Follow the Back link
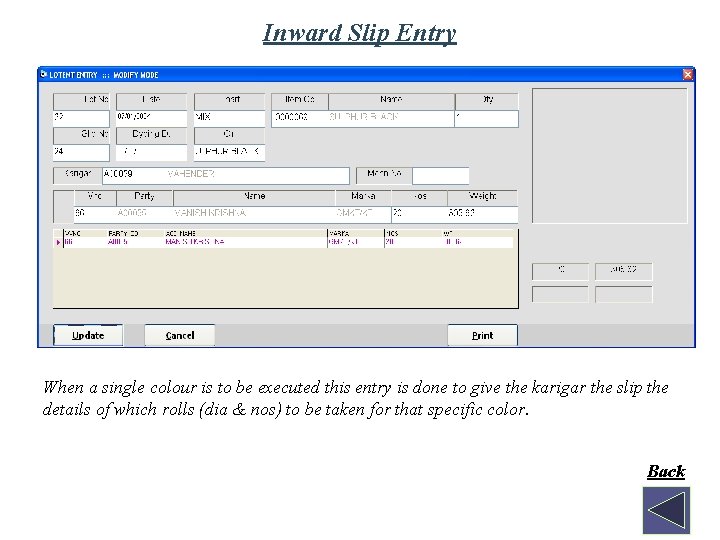 pyautogui.click(x=666, y=471)
